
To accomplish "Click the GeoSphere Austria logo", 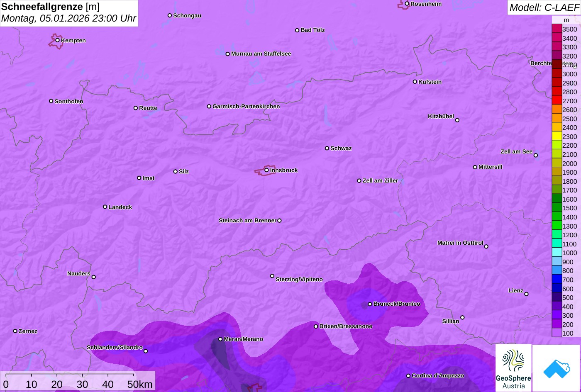I will [x=513, y=368].
